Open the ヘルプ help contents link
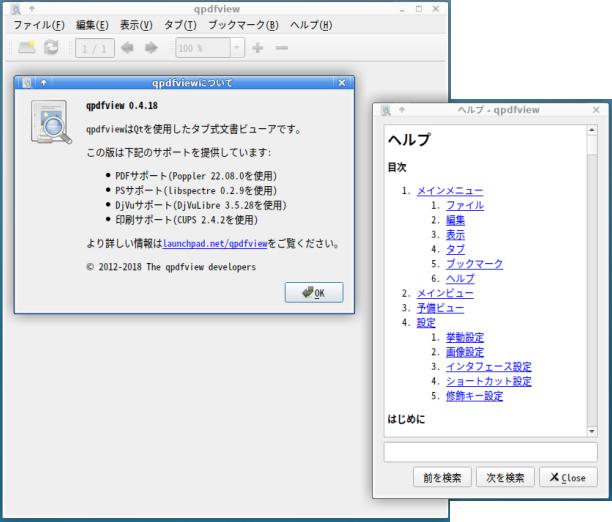This screenshot has width=612, height=522. 460,279
